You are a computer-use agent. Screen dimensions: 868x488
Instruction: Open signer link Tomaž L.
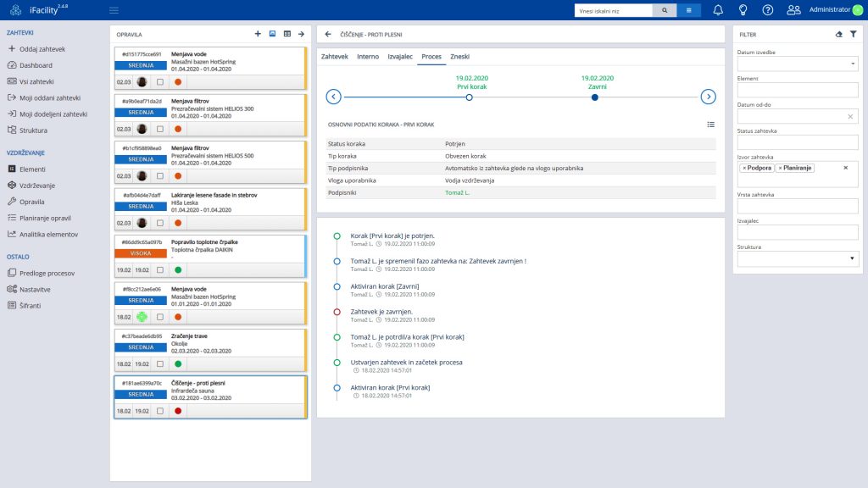[x=457, y=192]
